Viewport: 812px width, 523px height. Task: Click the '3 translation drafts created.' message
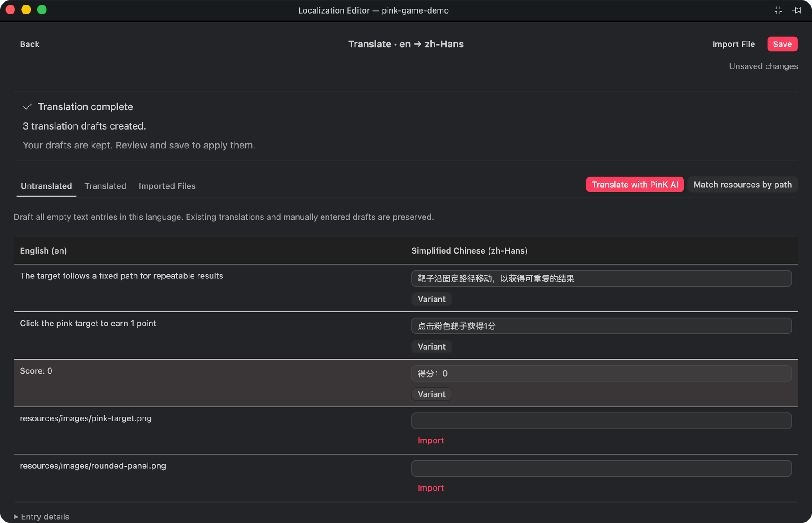(x=84, y=126)
